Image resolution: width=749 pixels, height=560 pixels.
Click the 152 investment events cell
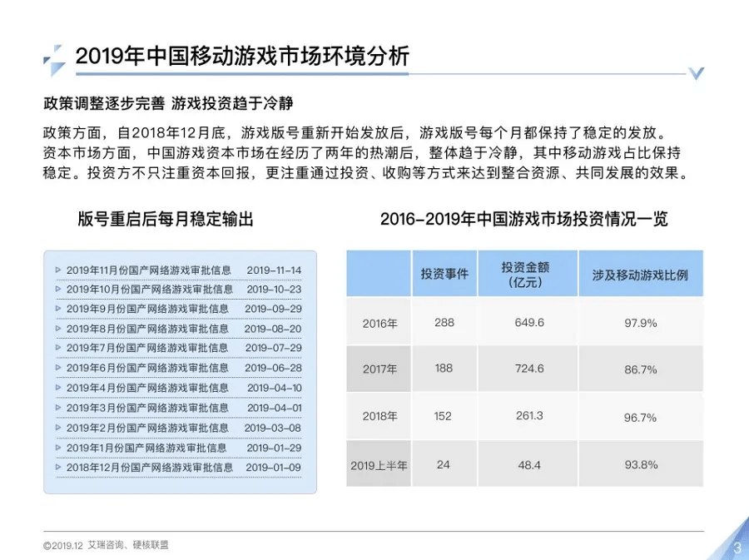pos(443,416)
